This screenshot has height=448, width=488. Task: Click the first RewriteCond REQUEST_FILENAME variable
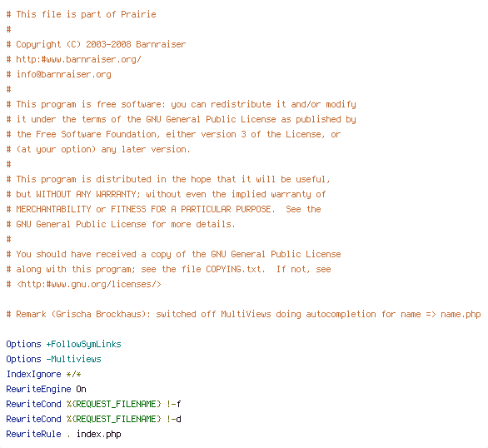[113, 404]
